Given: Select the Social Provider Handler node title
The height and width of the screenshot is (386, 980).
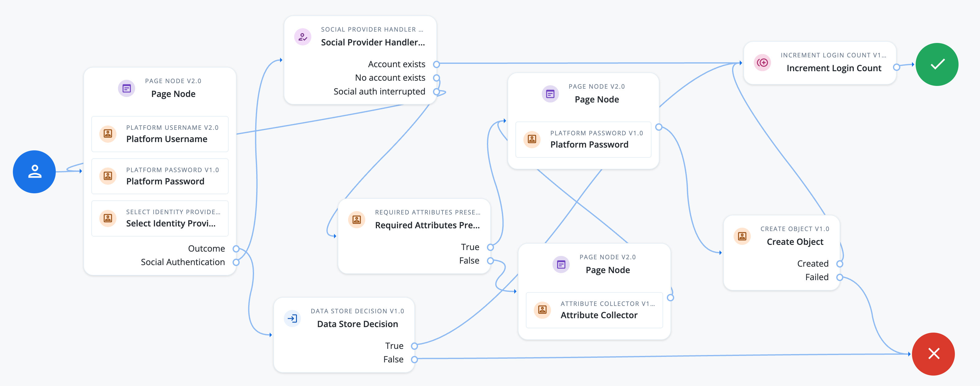Looking at the screenshot, I should pyautogui.click(x=373, y=42).
